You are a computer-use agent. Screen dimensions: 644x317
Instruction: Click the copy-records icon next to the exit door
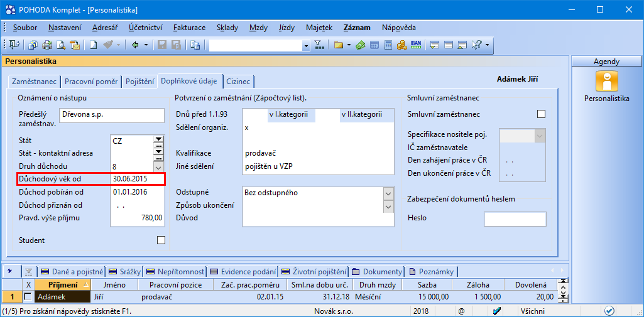(x=33, y=45)
